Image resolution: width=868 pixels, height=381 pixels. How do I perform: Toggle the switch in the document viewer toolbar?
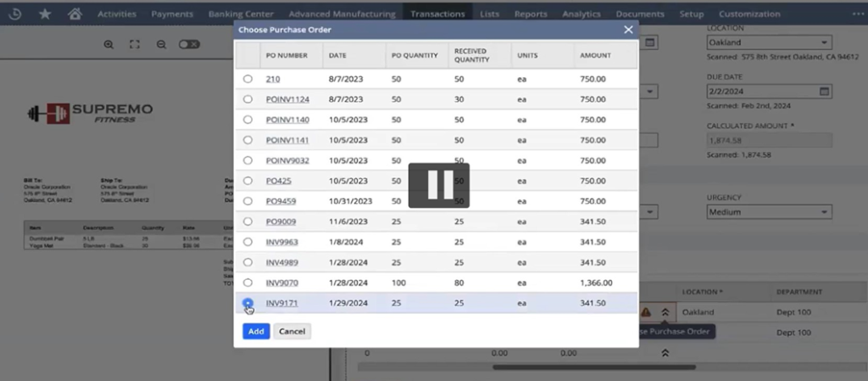point(190,44)
